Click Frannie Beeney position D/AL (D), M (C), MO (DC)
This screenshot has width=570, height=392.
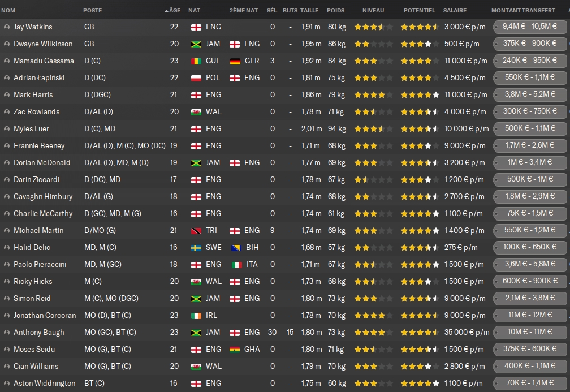click(x=125, y=146)
